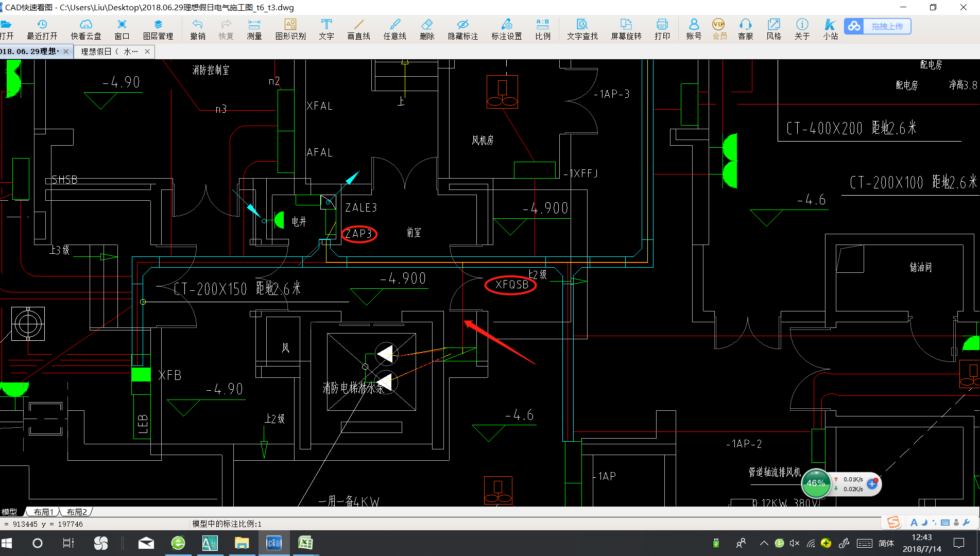Click the muted volume tray icon
The image size is (980, 556).
(795, 543)
